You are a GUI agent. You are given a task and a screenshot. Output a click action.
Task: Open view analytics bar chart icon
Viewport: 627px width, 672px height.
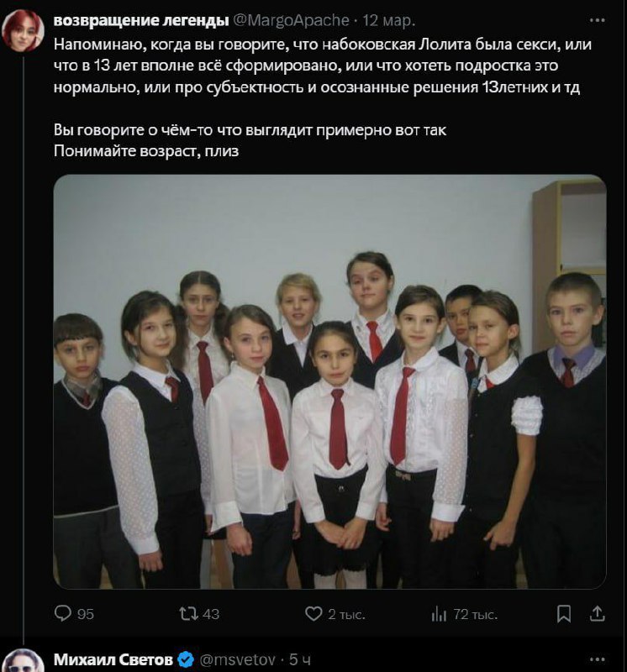(x=439, y=614)
